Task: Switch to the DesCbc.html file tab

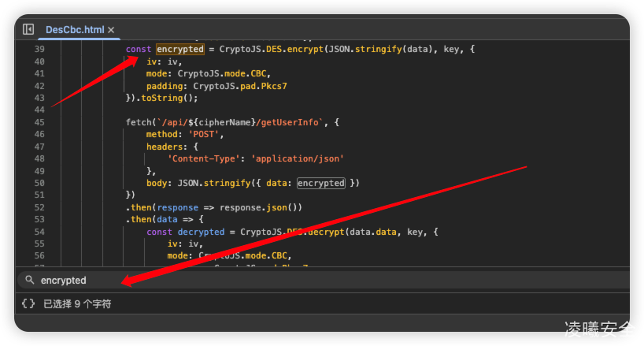Action: pos(74,30)
